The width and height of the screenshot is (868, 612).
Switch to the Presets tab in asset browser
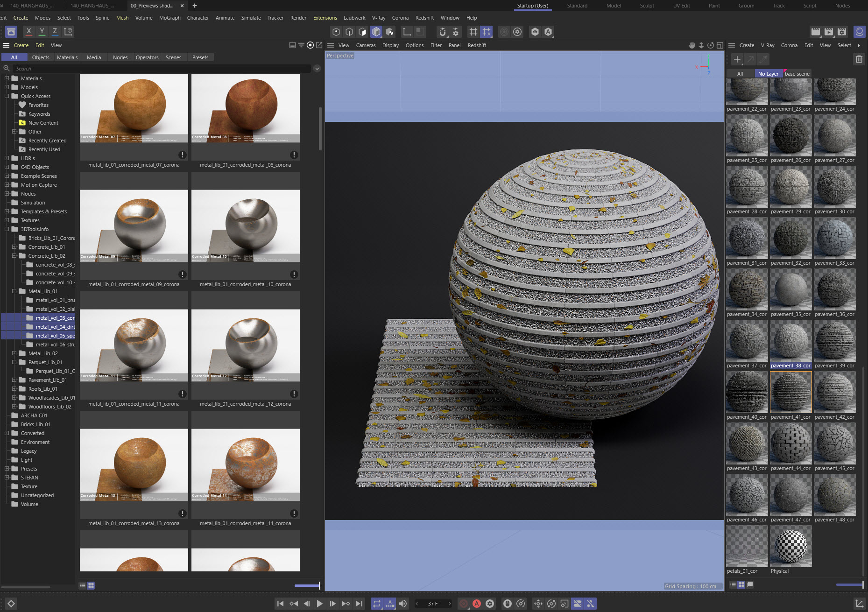click(200, 57)
